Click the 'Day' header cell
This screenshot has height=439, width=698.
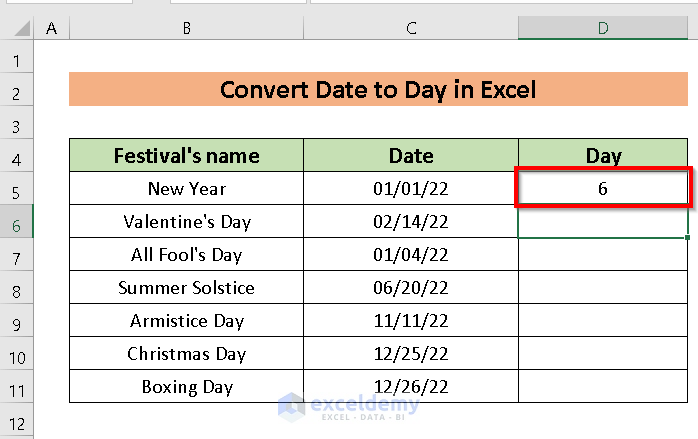click(x=603, y=156)
